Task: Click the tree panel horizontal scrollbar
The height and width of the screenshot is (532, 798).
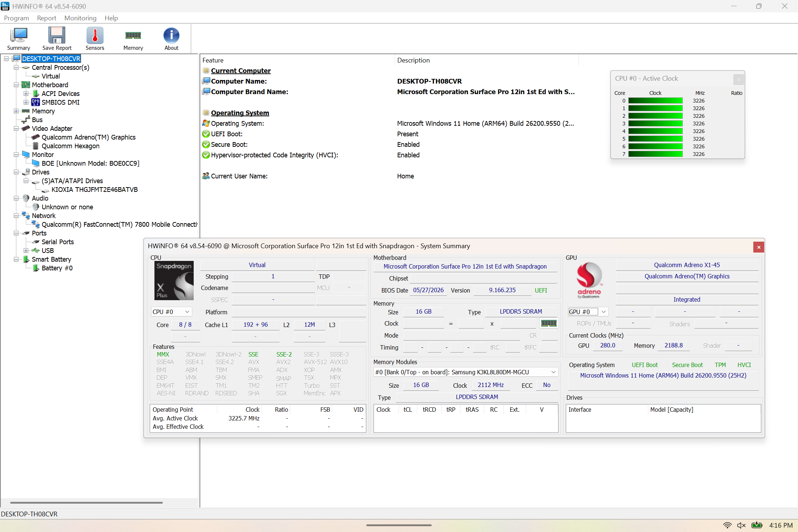Action: [86, 503]
